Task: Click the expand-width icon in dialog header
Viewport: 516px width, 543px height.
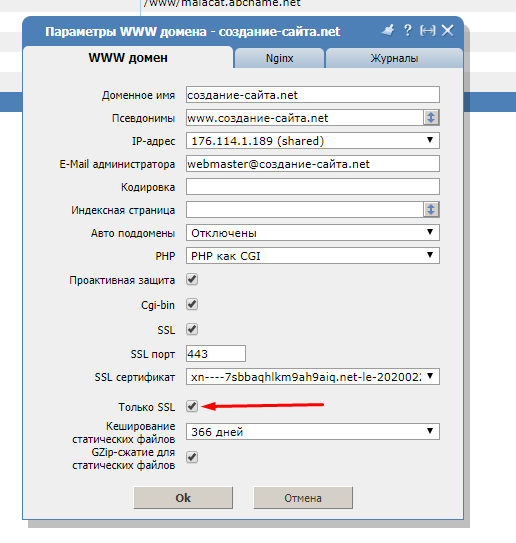Action: (428, 31)
